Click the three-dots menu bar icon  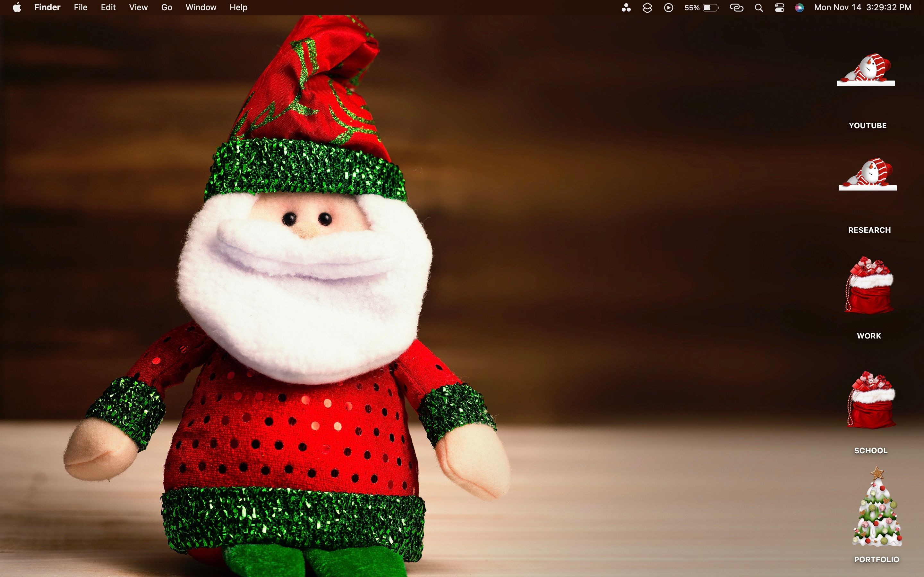626,8
